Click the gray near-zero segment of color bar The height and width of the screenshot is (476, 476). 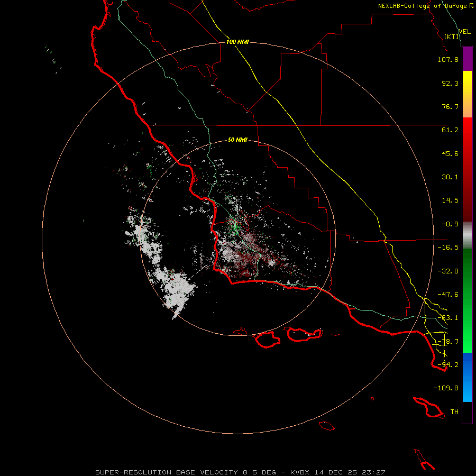tap(467, 235)
